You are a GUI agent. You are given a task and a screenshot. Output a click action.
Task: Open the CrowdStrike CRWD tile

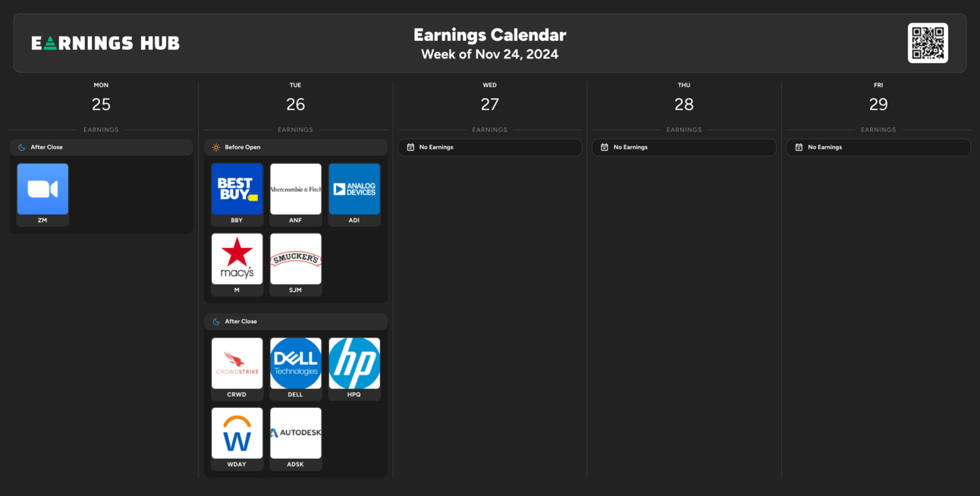coord(237,369)
